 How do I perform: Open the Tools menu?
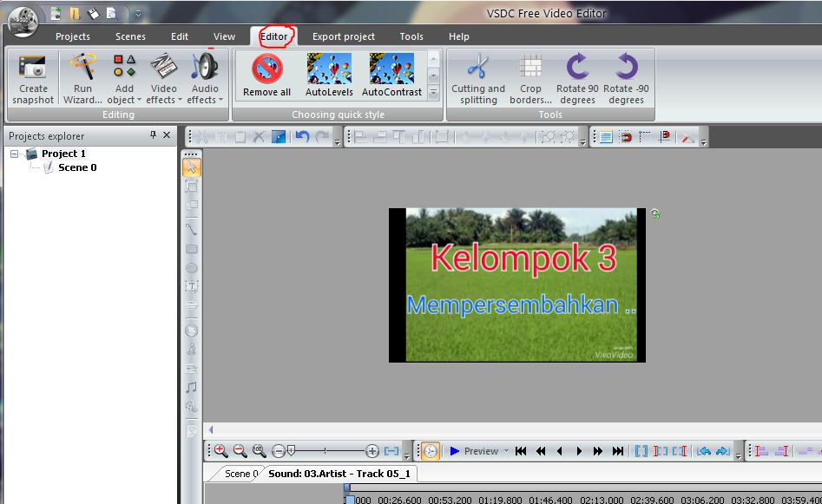click(x=411, y=36)
